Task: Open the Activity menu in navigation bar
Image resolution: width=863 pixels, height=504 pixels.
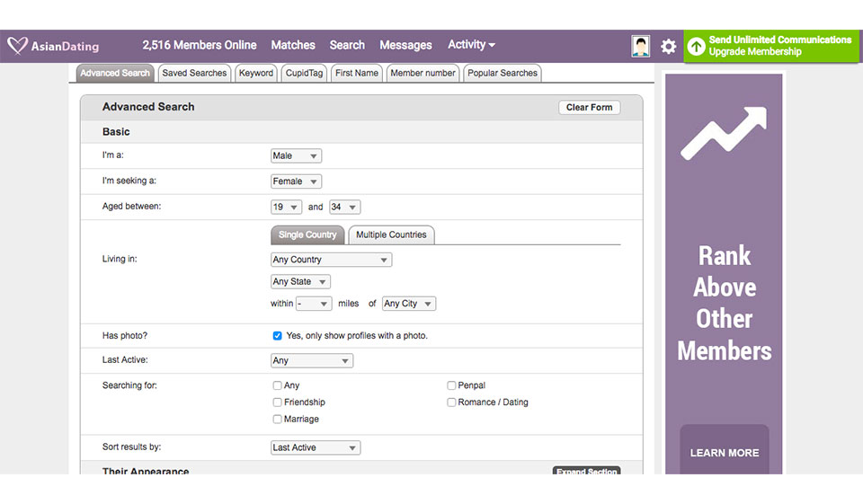Action: [x=471, y=45]
